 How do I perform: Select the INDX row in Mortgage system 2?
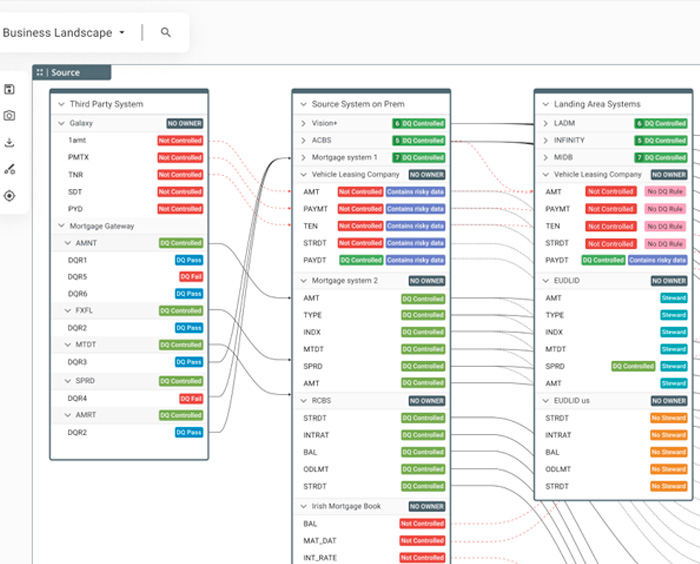pos(371,332)
